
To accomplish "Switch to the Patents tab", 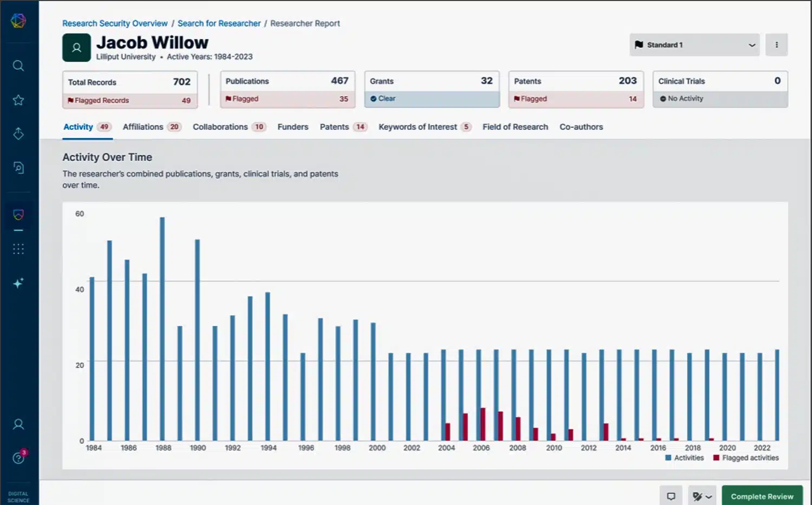I will pos(344,127).
